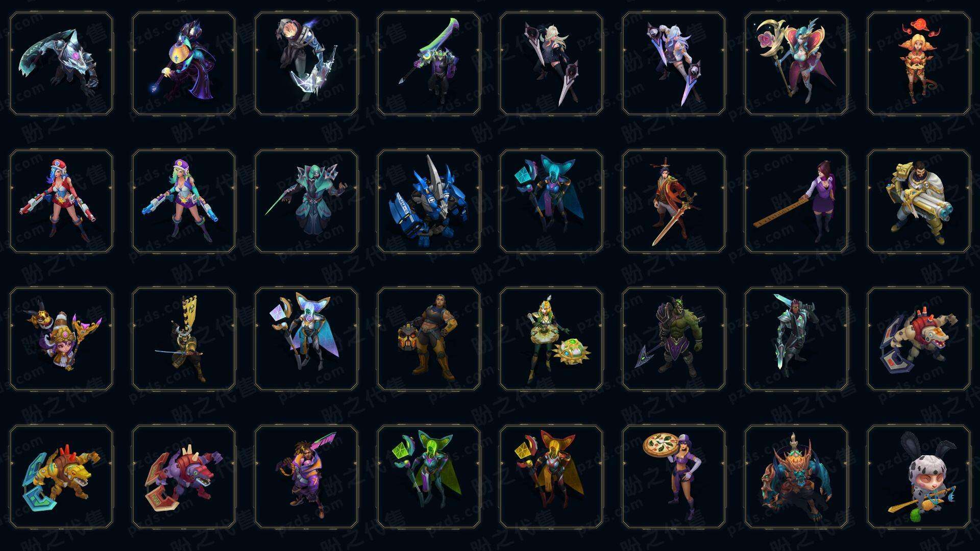
Task: Select the muscular fighter holding tiger gauntlet
Action: pos(429,339)
